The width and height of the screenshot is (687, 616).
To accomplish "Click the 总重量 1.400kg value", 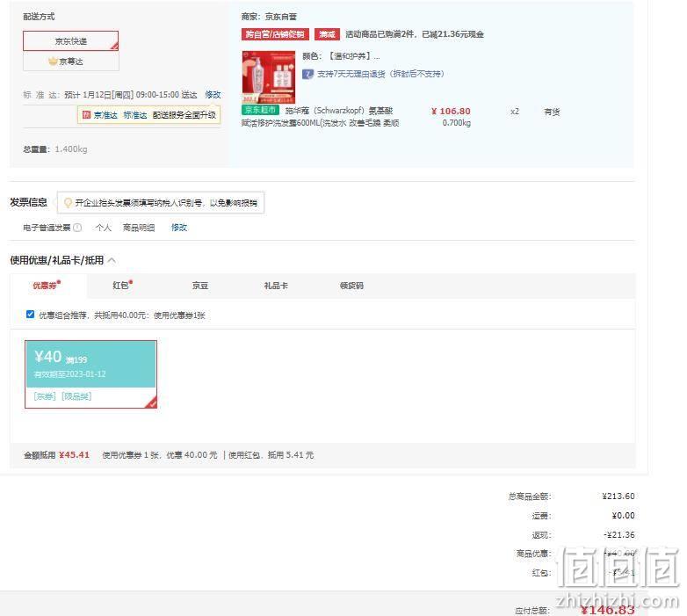I will (x=71, y=149).
